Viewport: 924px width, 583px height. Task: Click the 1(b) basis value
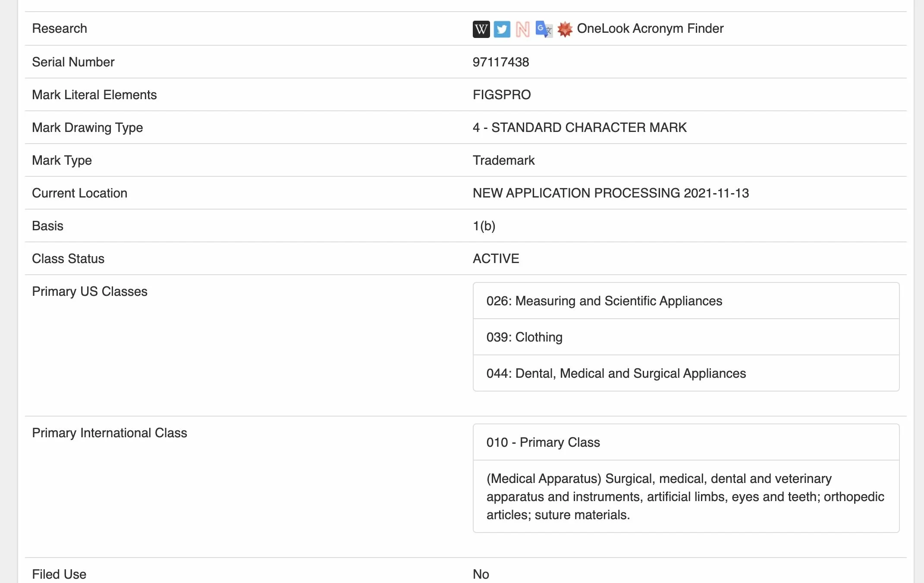coord(484,226)
